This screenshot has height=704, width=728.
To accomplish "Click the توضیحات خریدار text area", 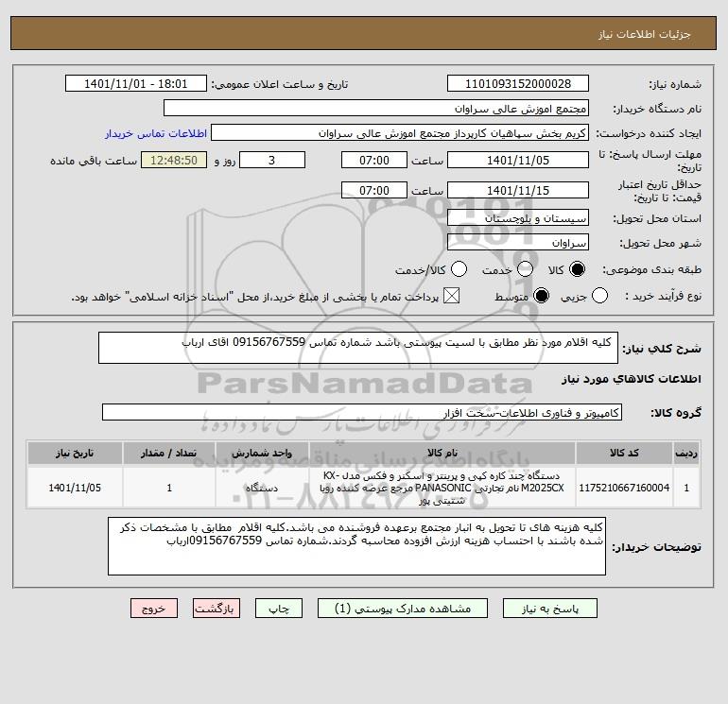I will [x=356, y=546].
